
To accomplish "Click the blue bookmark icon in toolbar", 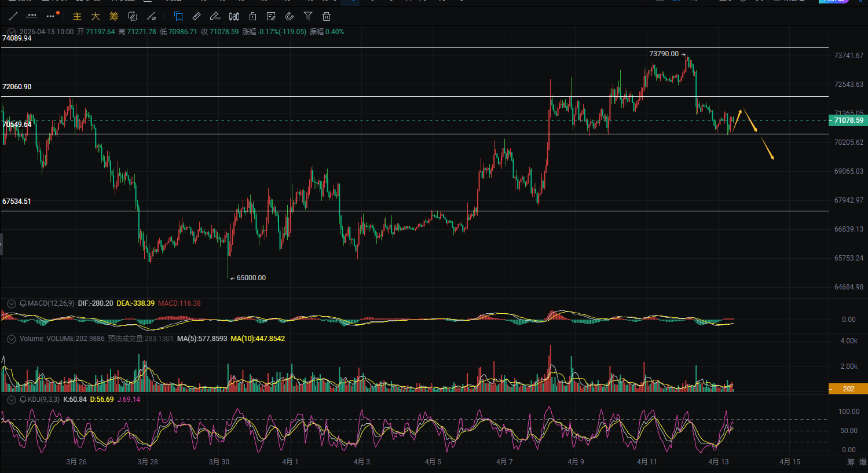I will point(178,16).
